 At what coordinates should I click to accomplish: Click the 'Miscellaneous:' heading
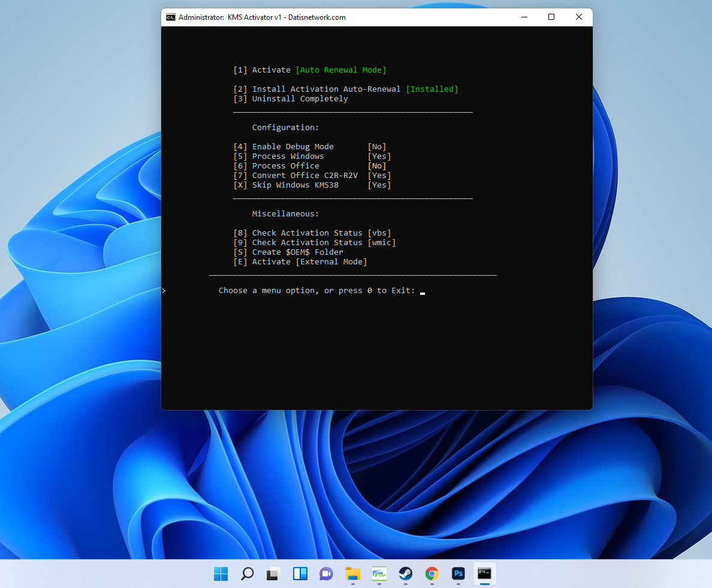(x=286, y=214)
